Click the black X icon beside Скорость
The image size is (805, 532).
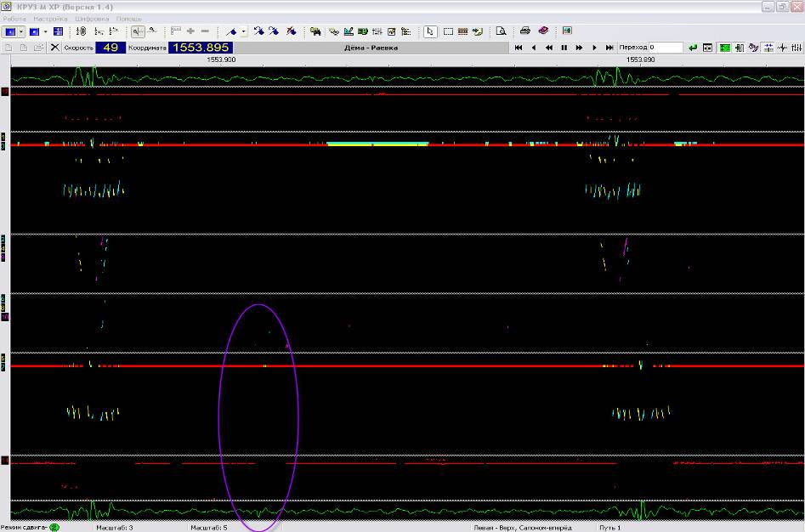[x=54, y=48]
